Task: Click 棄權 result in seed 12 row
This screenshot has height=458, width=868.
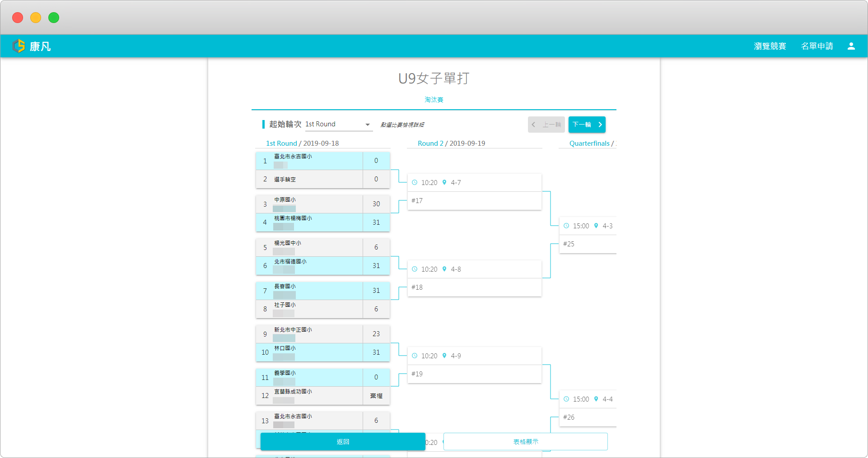Action: [x=376, y=396]
